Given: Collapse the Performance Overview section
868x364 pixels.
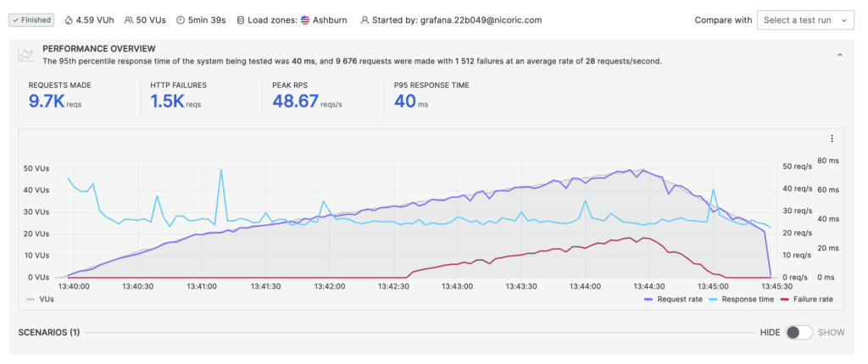Looking at the screenshot, I should click(840, 55).
